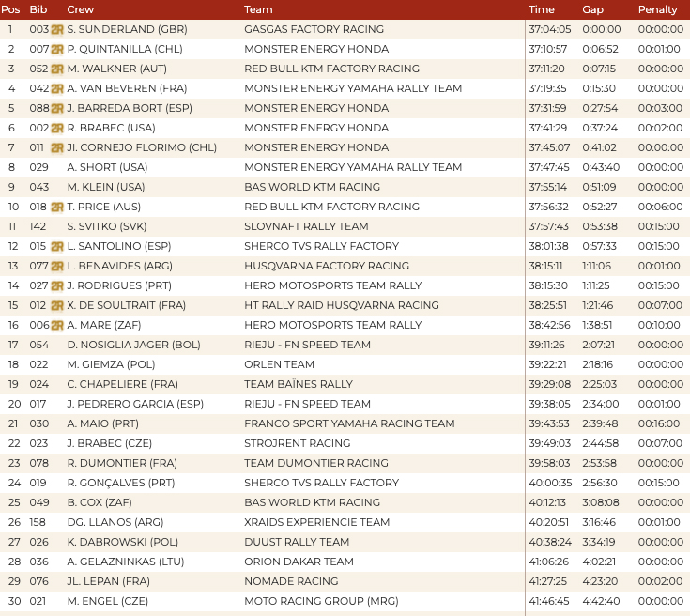Click the 2R badge next to R. Brabec
Viewport: 690px width, 616px height.
[x=57, y=128]
